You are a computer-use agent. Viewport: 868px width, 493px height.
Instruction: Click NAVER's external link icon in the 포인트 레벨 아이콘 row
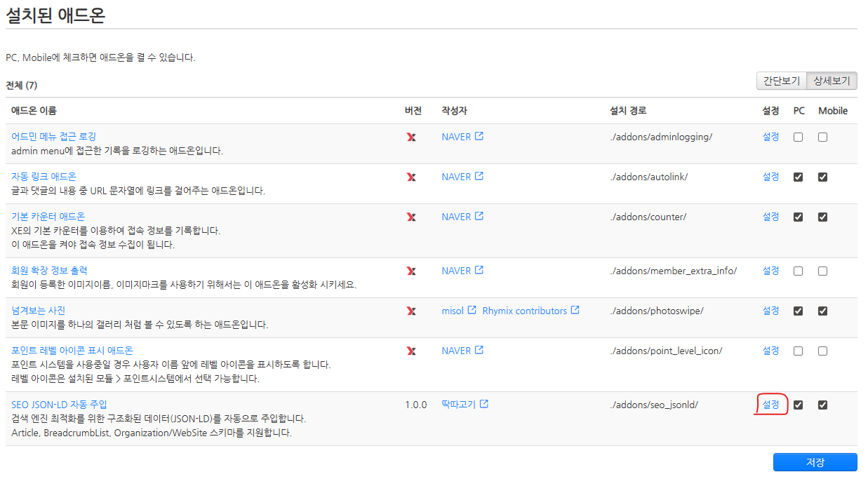(x=480, y=349)
